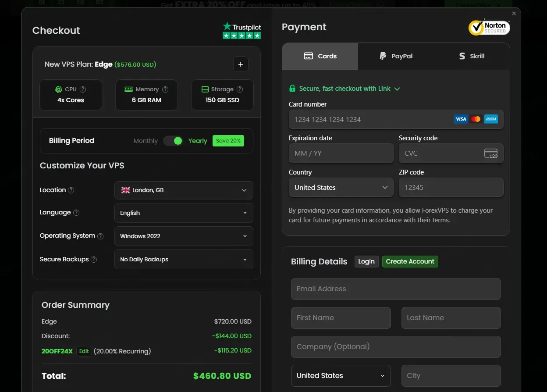This screenshot has height=392, width=547.
Task: Focus the Email Address field
Action: click(x=396, y=289)
